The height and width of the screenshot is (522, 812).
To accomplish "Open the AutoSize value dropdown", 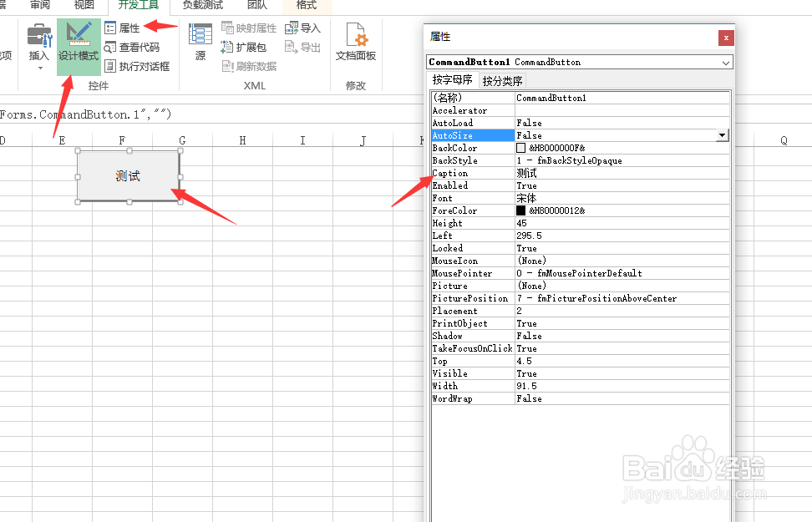I will coord(723,134).
